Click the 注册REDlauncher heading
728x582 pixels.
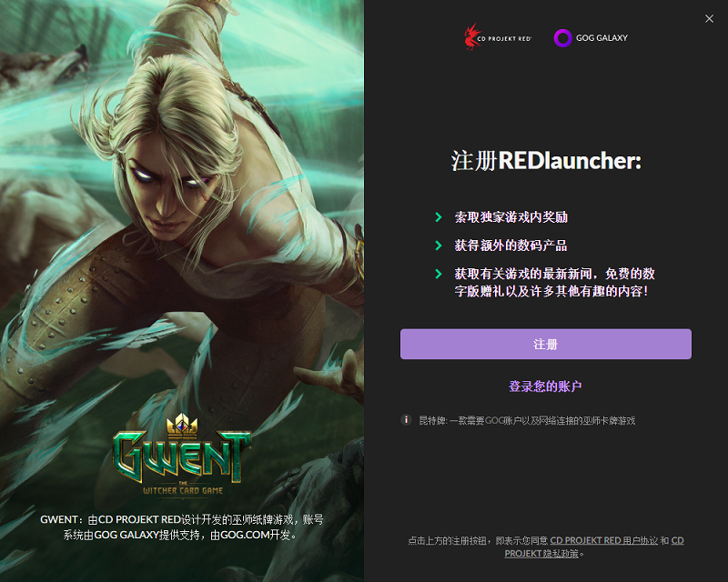[546, 161]
